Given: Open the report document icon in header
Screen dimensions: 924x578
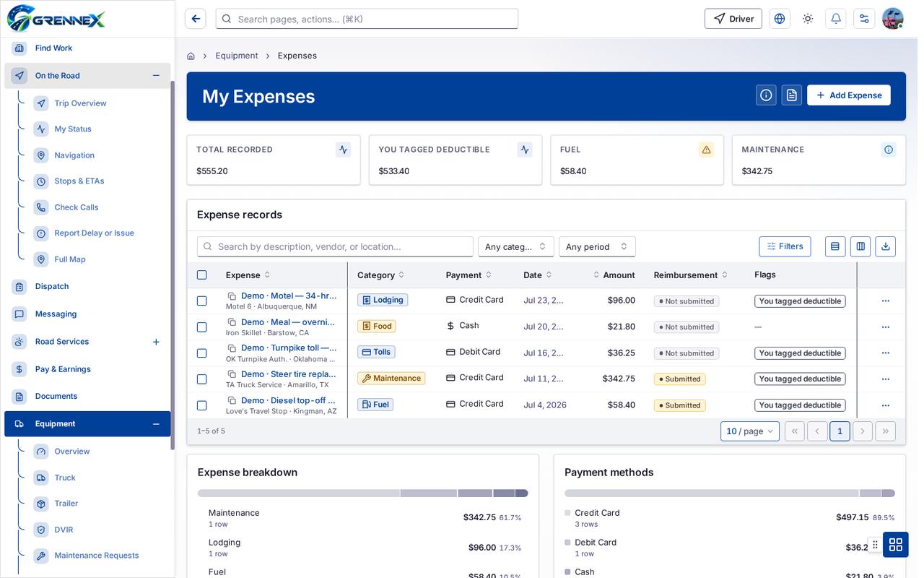Looking at the screenshot, I should [x=792, y=95].
